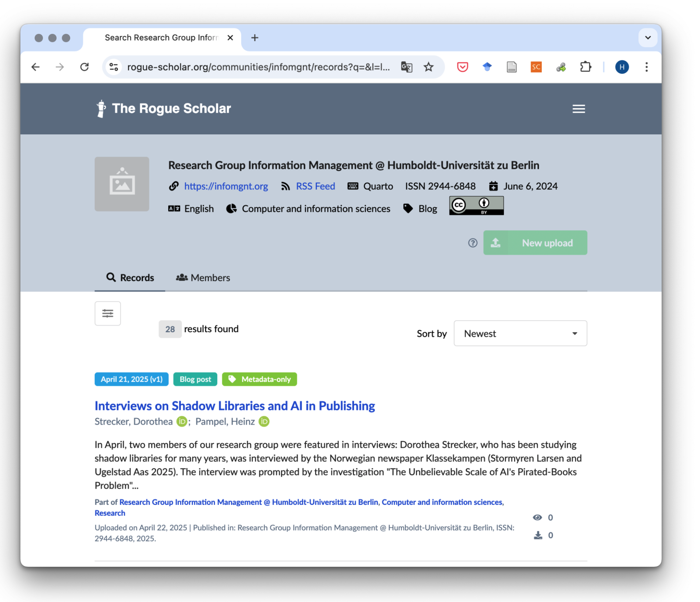Open the RSS Feed link
Image resolution: width=700 pixels, height=602 pixels.
[316, 186]
